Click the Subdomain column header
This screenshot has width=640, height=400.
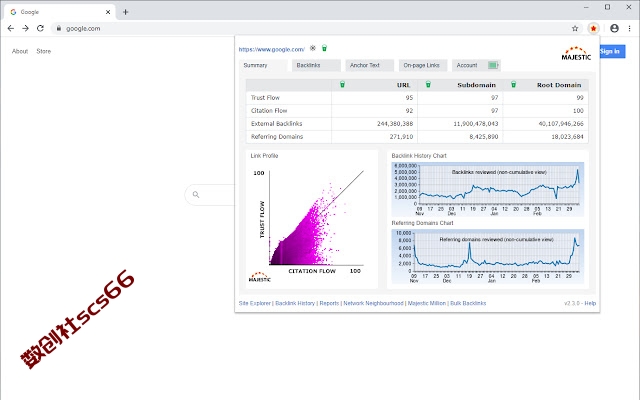pyautogui.click(x=476, y=85)
